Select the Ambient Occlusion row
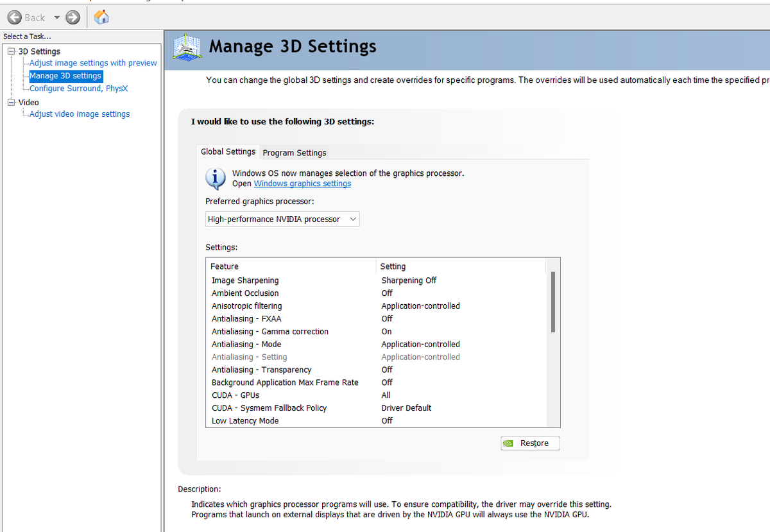 coord(376,293)
